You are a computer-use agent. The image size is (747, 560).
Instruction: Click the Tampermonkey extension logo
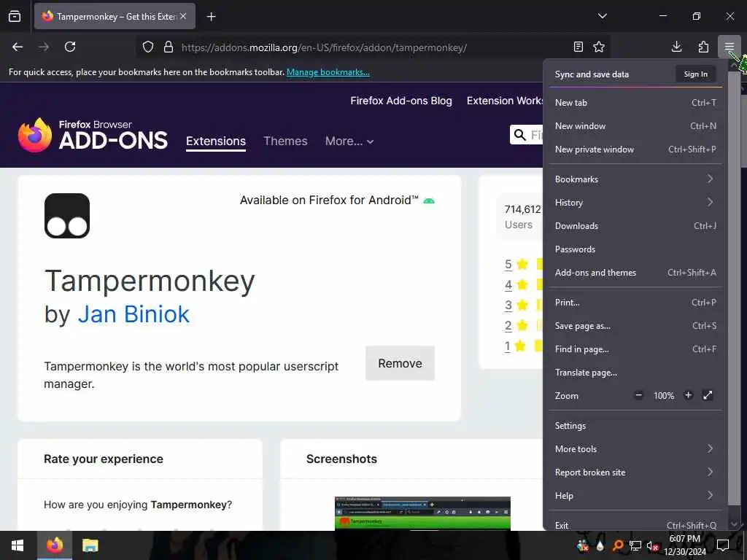67,216
